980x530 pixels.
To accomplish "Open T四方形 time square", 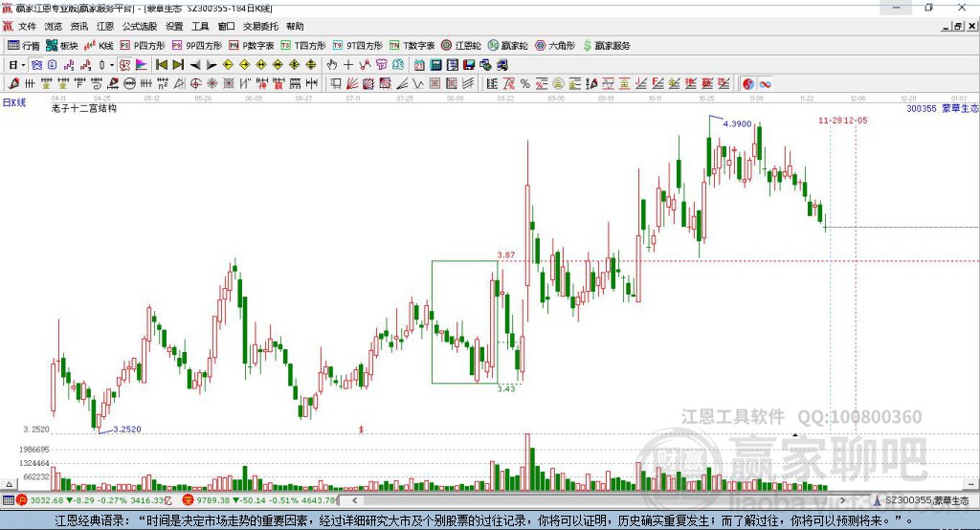I will [303, 46].
